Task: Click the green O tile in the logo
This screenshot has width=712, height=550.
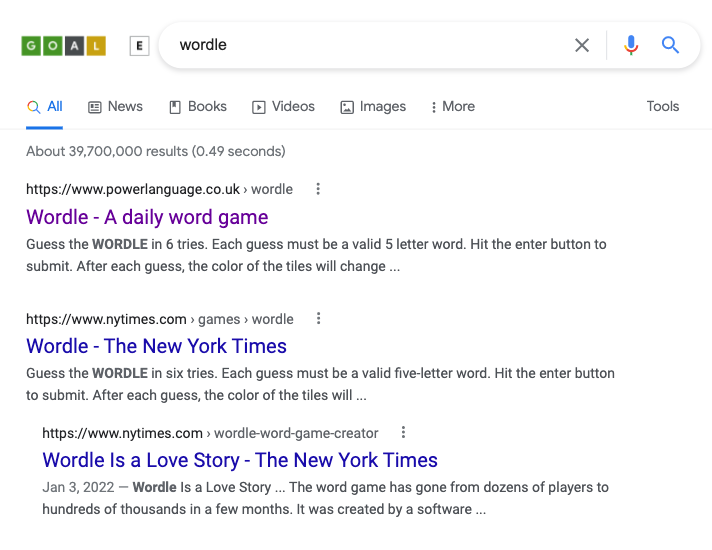Action: coord(53,46)
